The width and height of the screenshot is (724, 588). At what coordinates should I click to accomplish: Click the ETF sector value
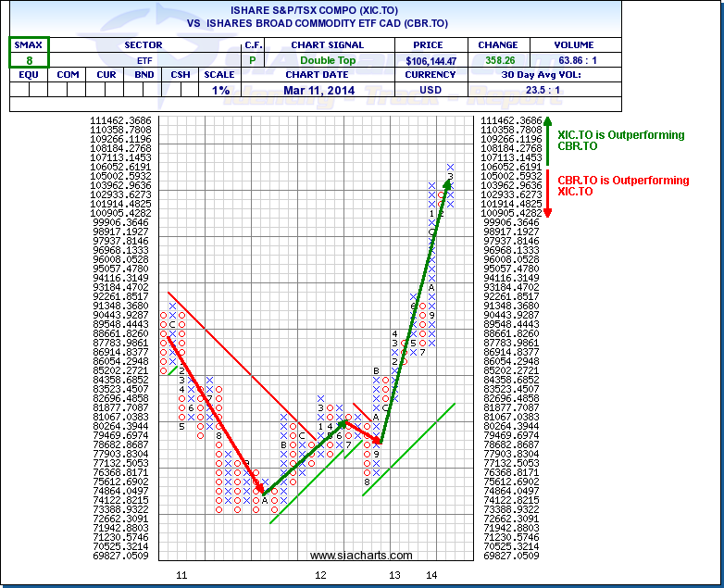144,60
